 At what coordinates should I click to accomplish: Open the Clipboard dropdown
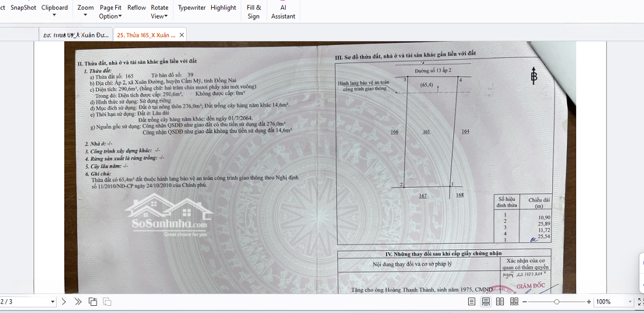coord(54,11)
